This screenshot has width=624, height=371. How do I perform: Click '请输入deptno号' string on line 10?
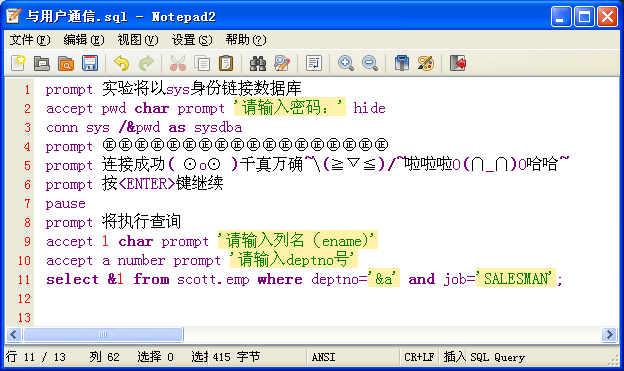coord(294,260)
